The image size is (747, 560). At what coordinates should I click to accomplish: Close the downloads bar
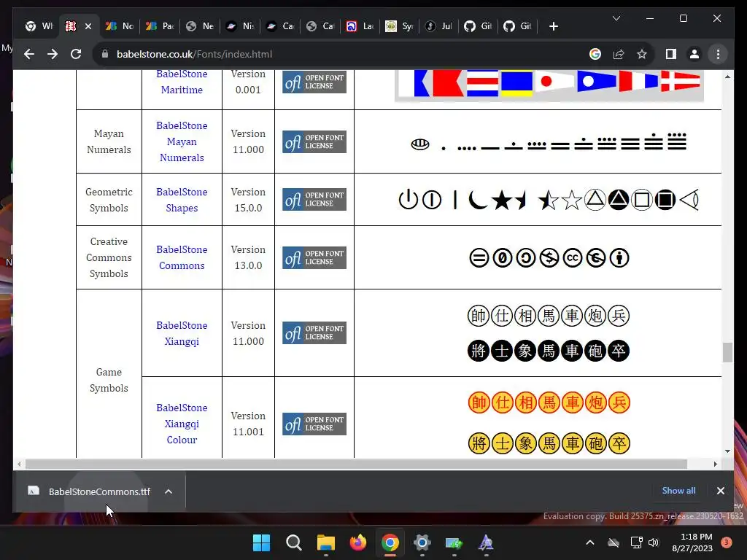click(x=720, y=491)
